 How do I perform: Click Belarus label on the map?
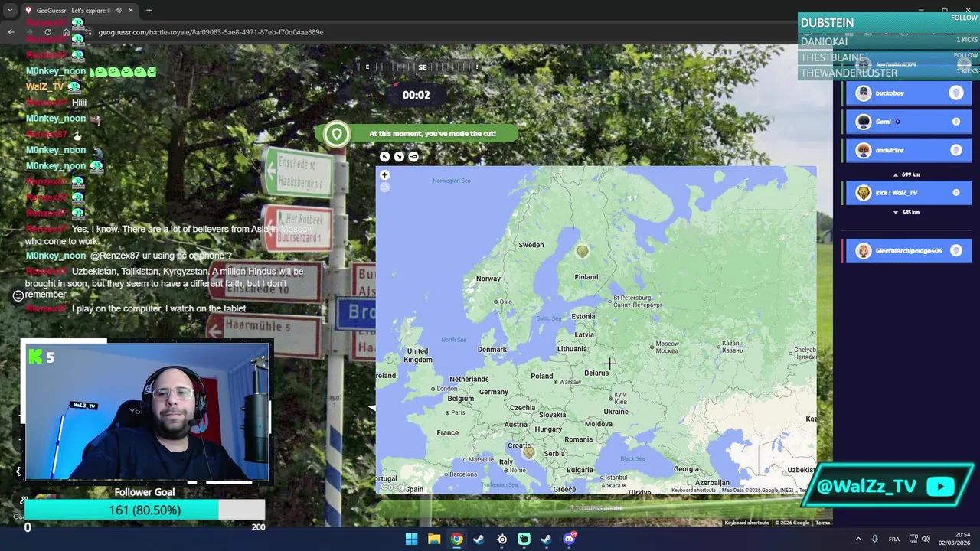pyautogui.click(x=596, y=373)
